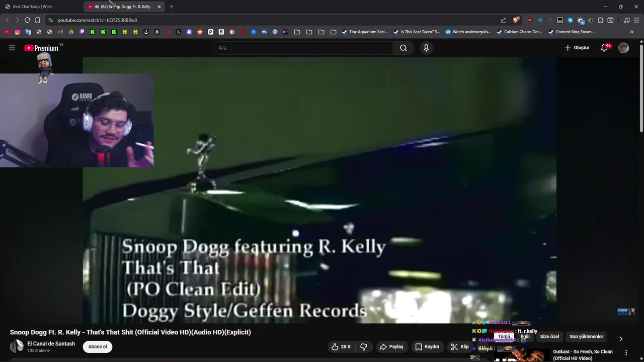The image size is (644, 362).
Task: Create a clip with Klip button
Action: [459, 347]
